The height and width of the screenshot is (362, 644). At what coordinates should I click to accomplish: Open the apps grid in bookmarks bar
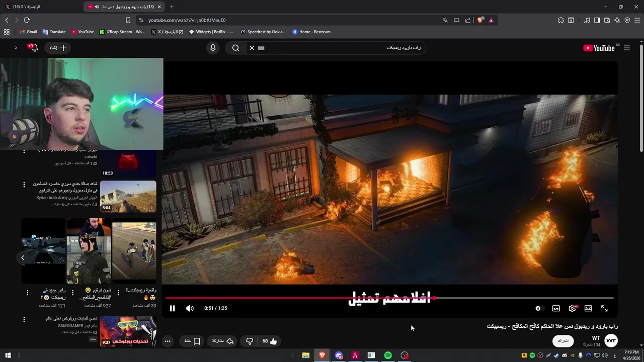(7, 32)
